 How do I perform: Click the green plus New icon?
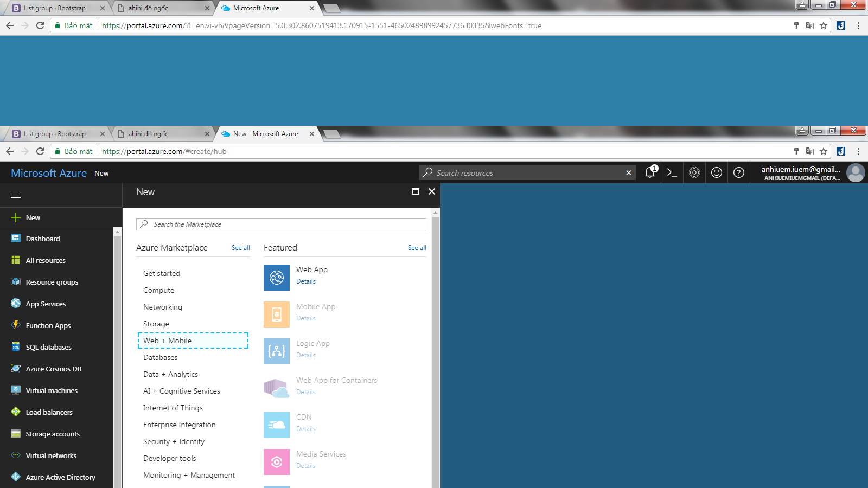16,217
